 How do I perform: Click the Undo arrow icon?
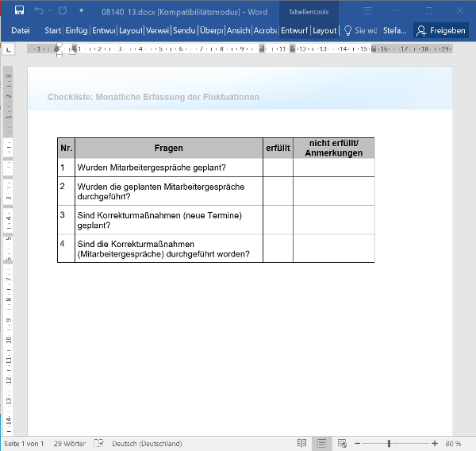point(39,11)
